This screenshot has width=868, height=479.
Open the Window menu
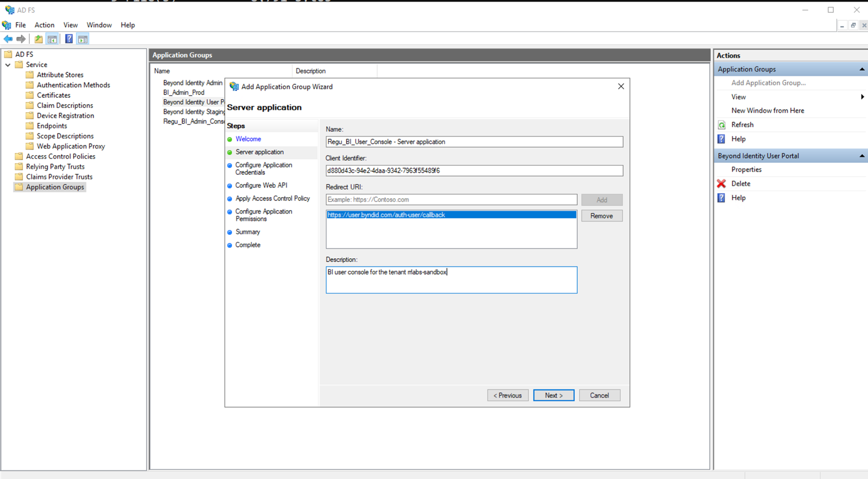pyautogui.click(x=99, y=25)
